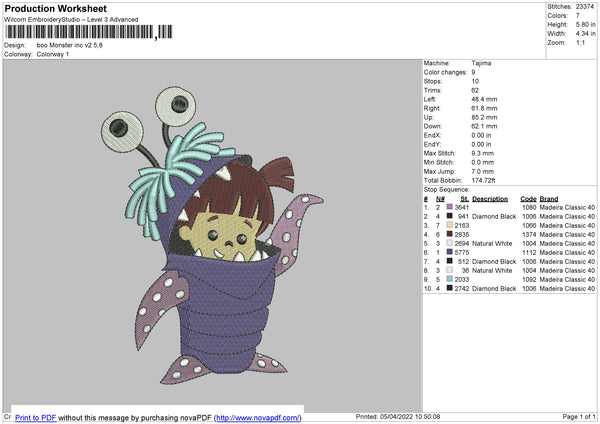600x424 pixels.
Task: Click the Trims value 62
Action: point(475,90)
